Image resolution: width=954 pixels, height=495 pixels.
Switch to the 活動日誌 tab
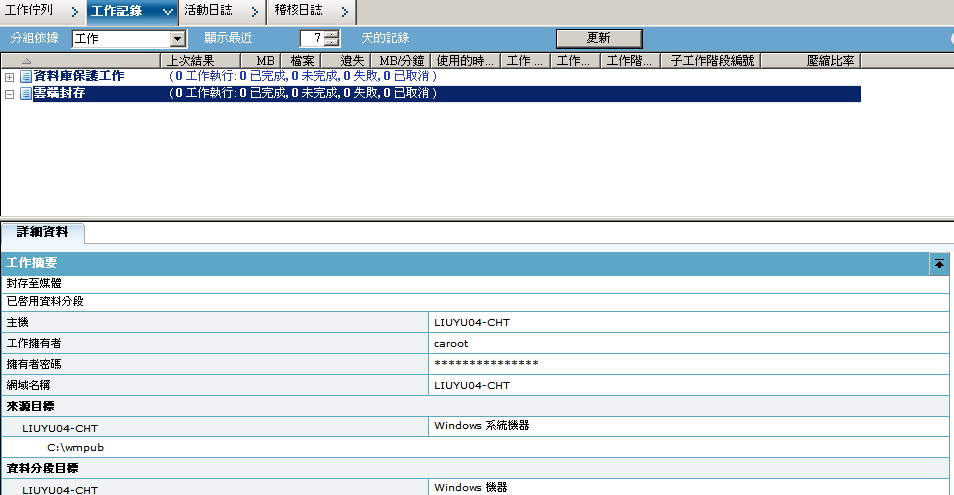click(222, 11)
